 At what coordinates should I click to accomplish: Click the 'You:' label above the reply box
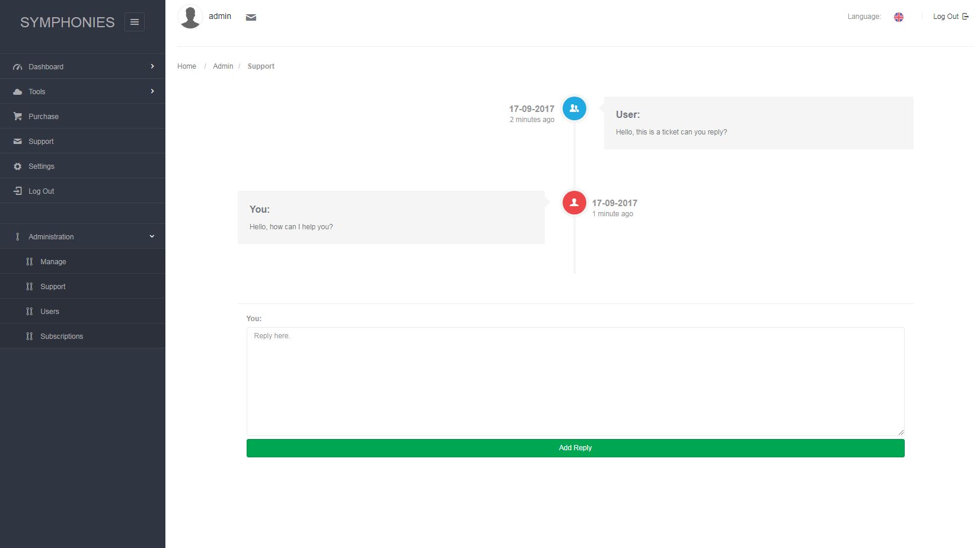click(x=254, y=319)
